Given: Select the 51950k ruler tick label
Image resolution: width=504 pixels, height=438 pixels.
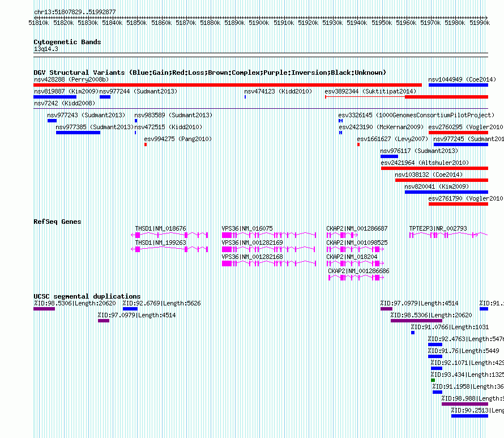Looking at the screenshot, I should pyautogui.click(x=382, y=23).
